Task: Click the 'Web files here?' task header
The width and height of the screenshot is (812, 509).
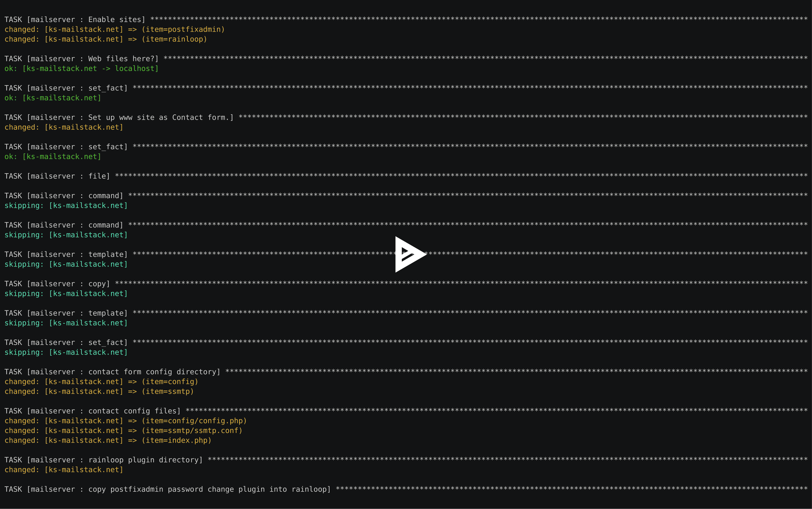Action: click(81, 58)
